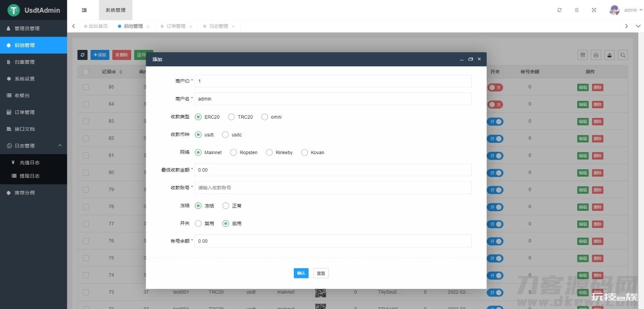Click the 重置 button in the dialog
Screen dimensions: 644x309
pyautogui.click(x=321, y=273)
